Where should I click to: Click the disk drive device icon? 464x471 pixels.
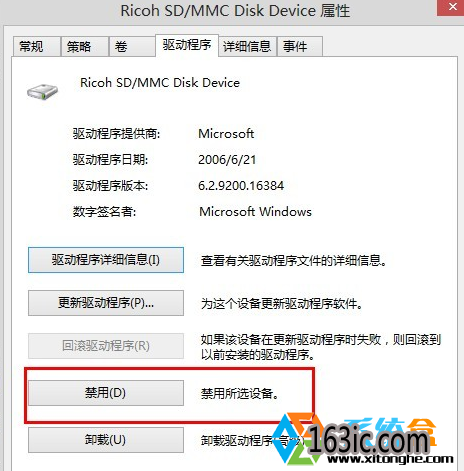43,91
